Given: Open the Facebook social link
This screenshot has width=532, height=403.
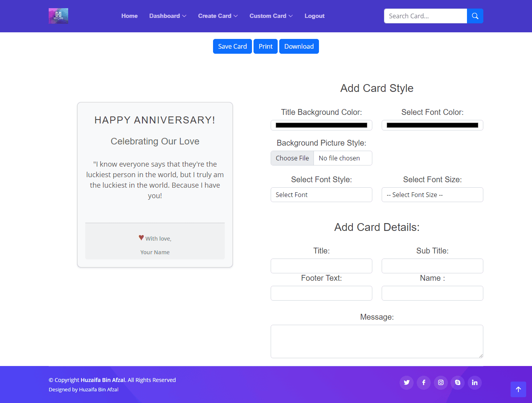Looking at the screenshot, I should click(x=424, y=382).
